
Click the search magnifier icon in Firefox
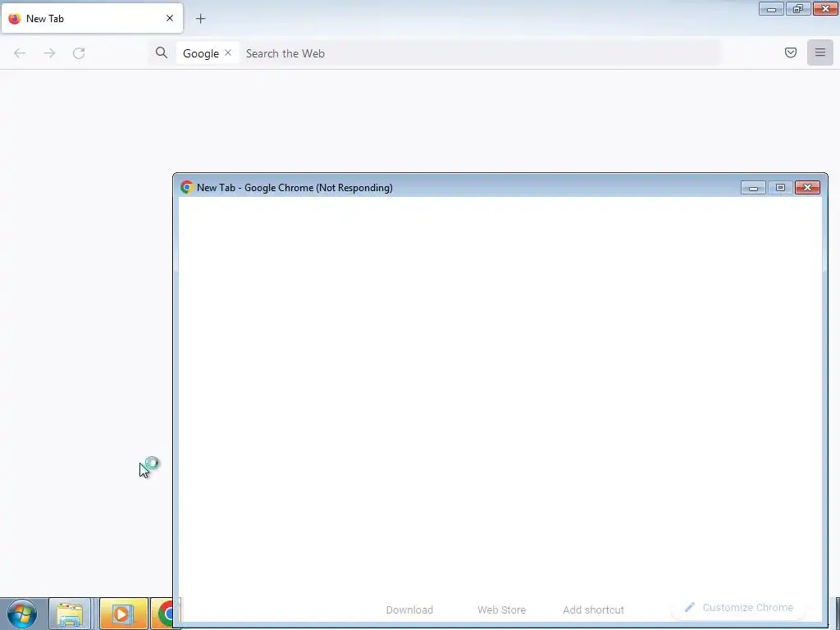pos(162,52)
